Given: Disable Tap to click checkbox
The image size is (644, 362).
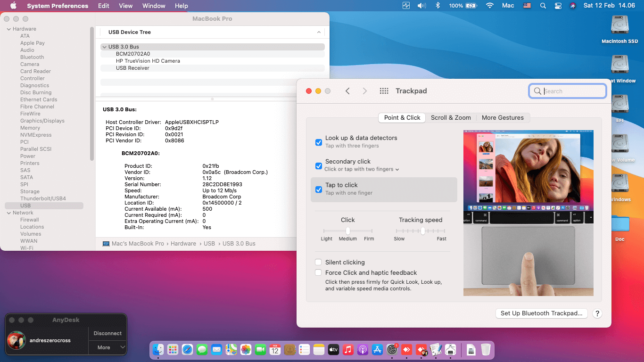Looking at the screenshot, I should point(319,189).
